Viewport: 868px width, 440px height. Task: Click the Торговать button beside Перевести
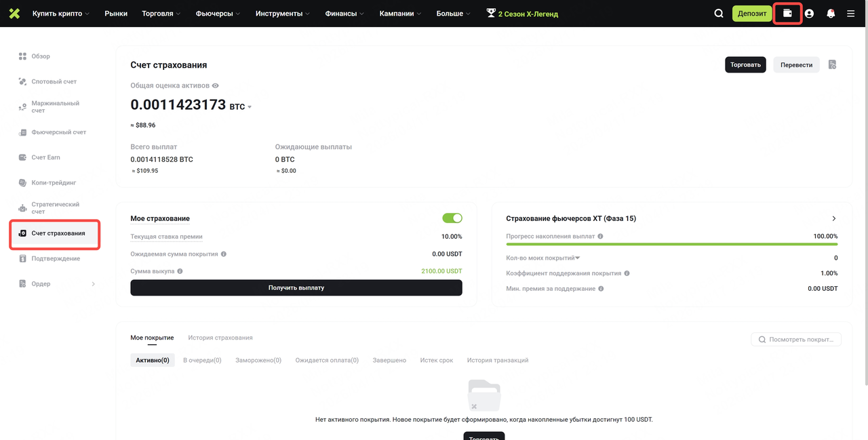tap(746, 64)
